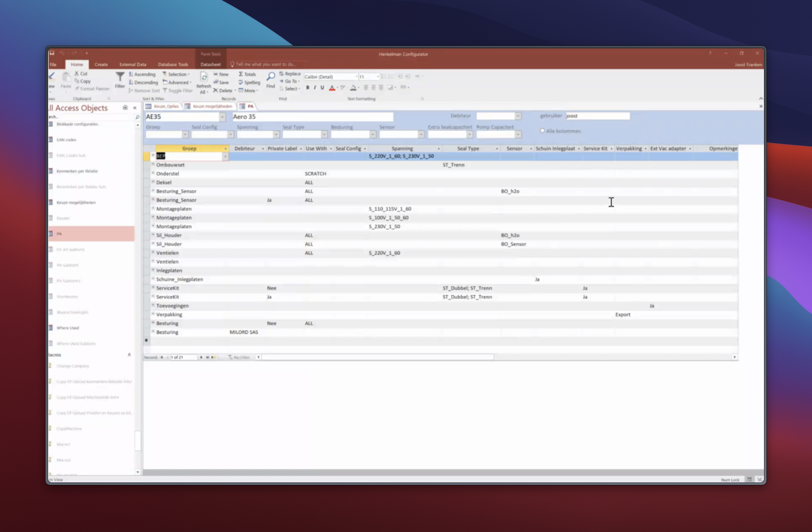
Task: Open the Groep column header filter arrow
Action: click(225, 149)
